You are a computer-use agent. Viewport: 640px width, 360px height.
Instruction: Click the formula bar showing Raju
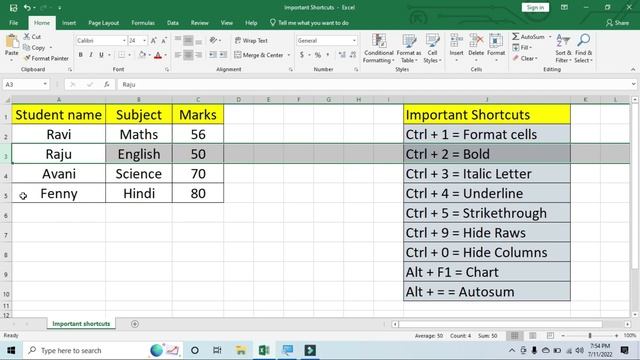[x=375, y=84]
